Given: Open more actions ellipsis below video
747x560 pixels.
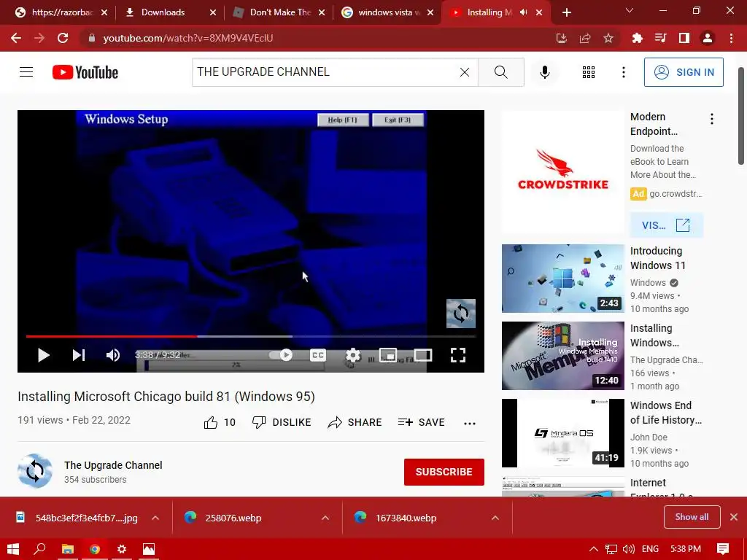Looking at the screenshot, I should point(470,424).
